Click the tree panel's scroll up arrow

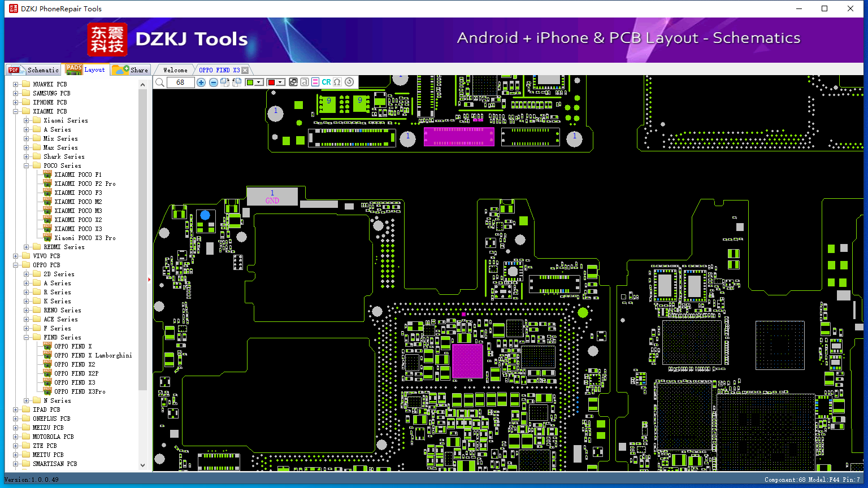point(142,85)
